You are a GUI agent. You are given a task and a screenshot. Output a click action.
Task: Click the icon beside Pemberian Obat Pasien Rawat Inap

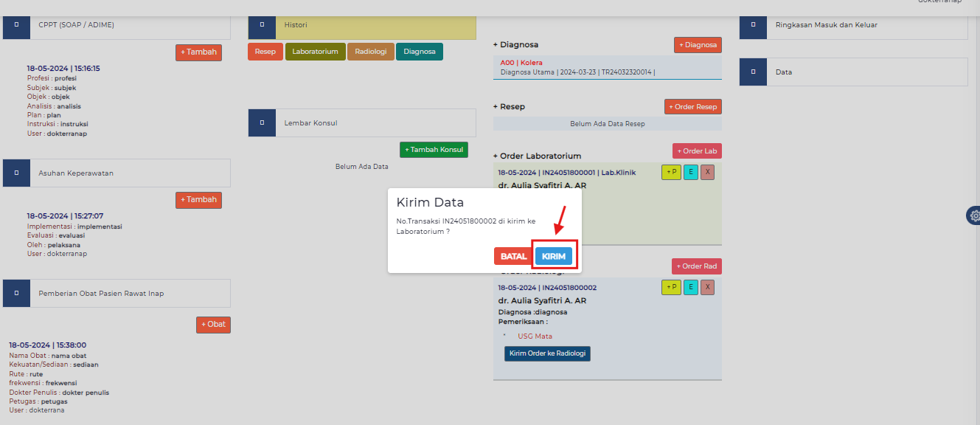coord(15,293)
